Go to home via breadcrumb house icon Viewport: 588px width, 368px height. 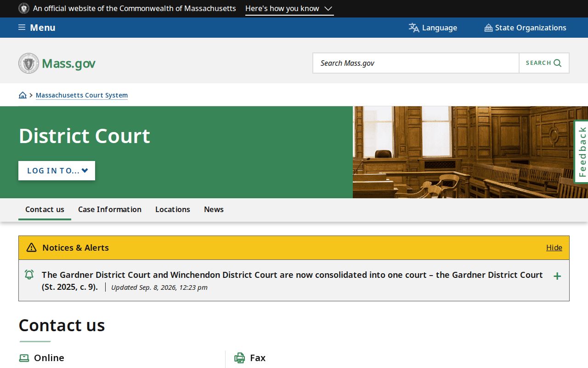coord(23,95)
